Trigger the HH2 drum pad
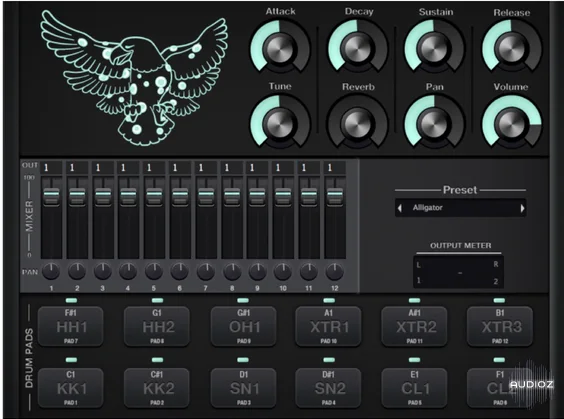The height and width of the screenshot is (419, 564). click(157, 327)
